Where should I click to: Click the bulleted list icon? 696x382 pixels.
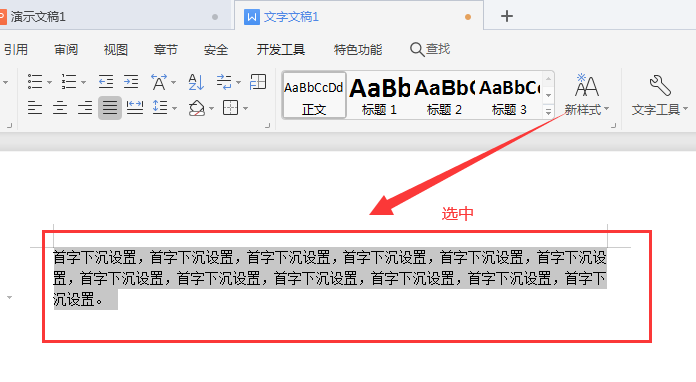pyautogui.click(x=35, y=82)
